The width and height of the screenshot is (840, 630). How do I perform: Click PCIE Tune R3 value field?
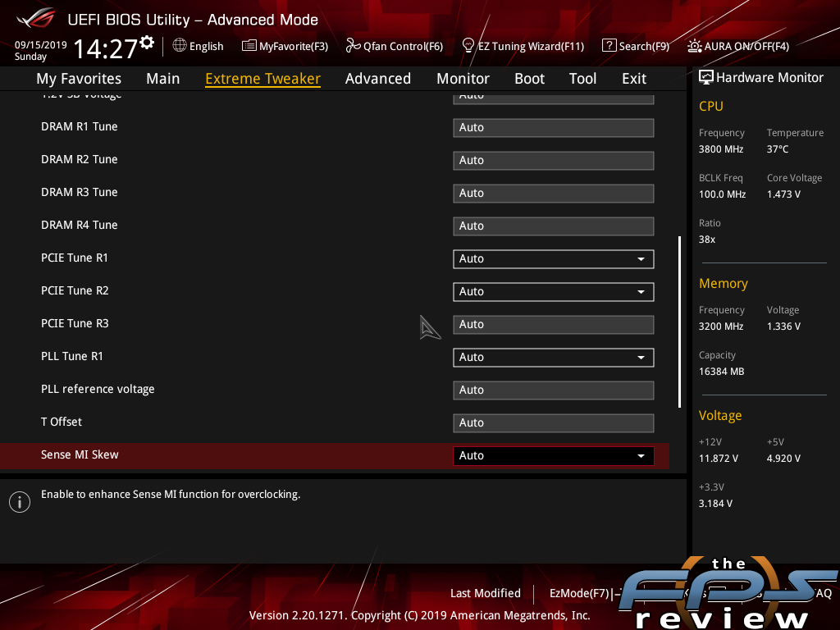pos(554,324)
